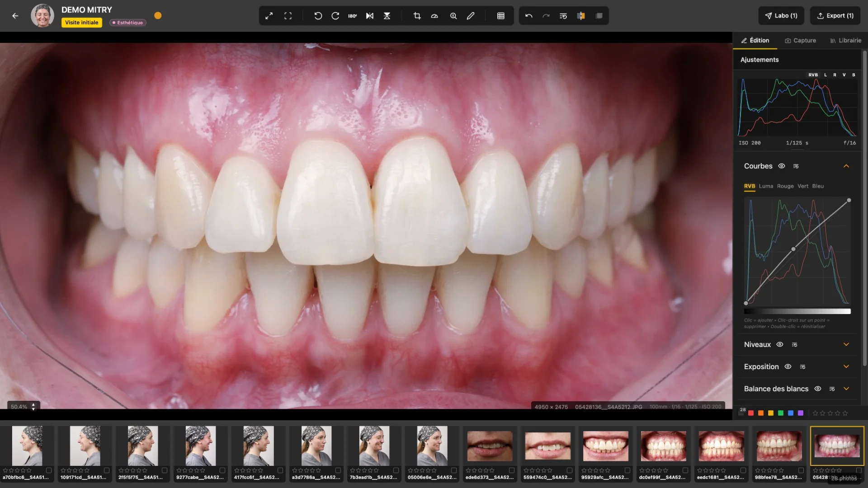
Task: Toggle Balance des blancs visibility eye
Action: tap(818, 389)
